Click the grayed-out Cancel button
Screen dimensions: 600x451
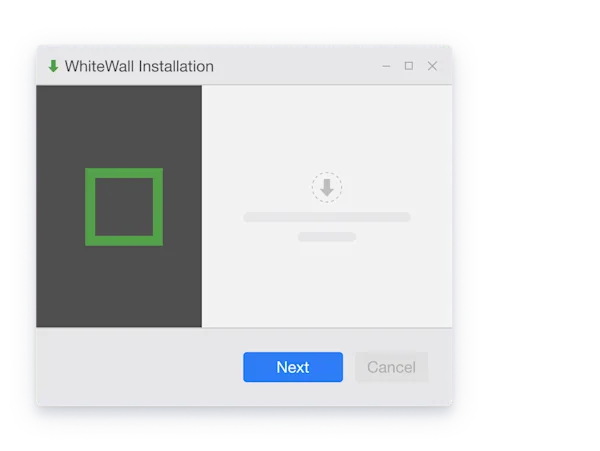391,367
